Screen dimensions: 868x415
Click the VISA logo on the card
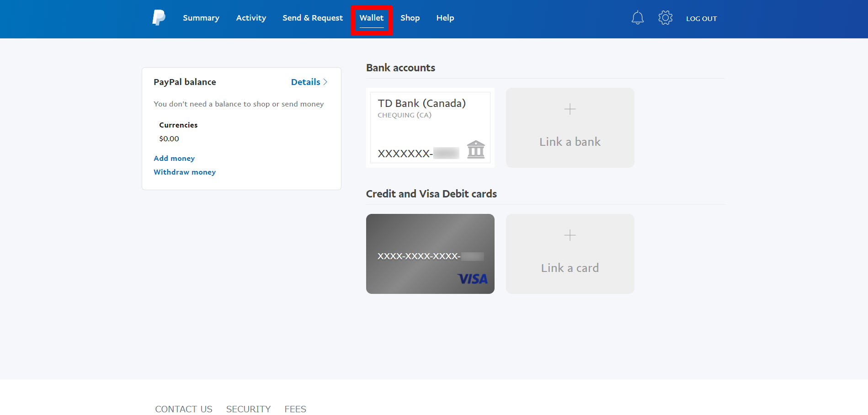click(x=473, y=279)
